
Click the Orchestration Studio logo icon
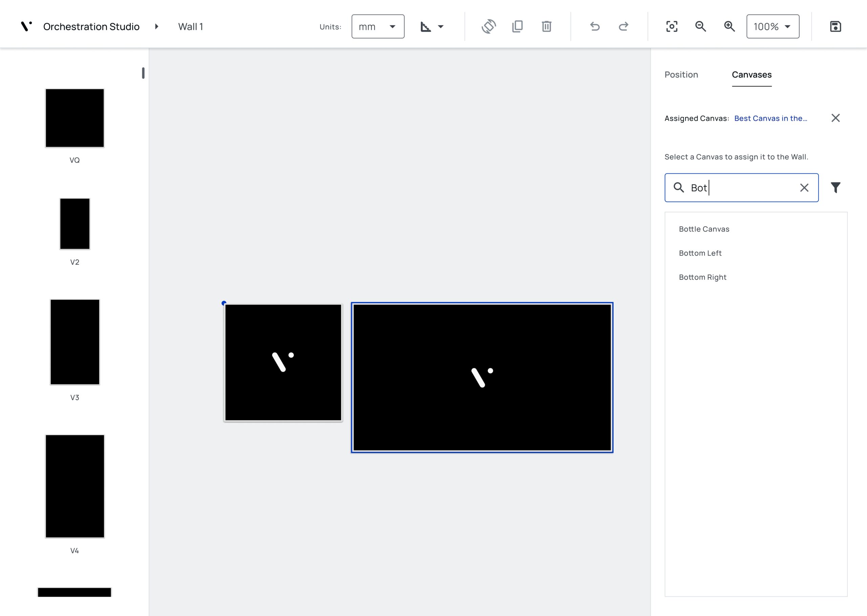[x=26, y=26]
